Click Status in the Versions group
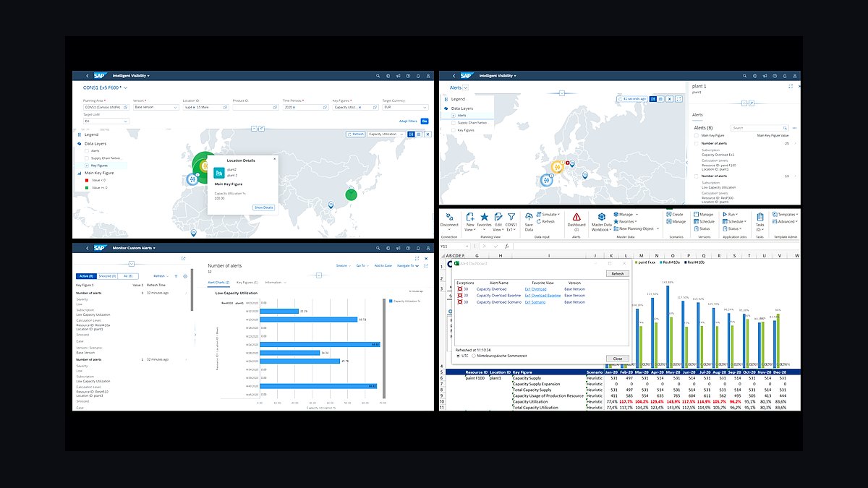The image size is (868, 488). point(702,229)
